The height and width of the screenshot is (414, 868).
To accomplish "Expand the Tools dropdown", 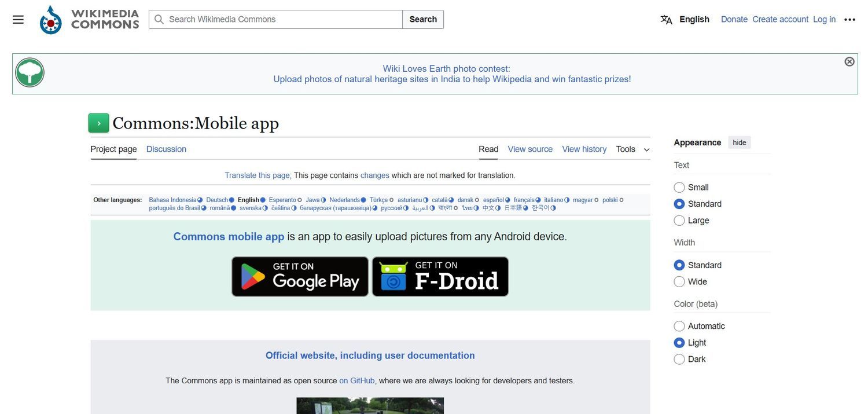I will tap(633, 149).
